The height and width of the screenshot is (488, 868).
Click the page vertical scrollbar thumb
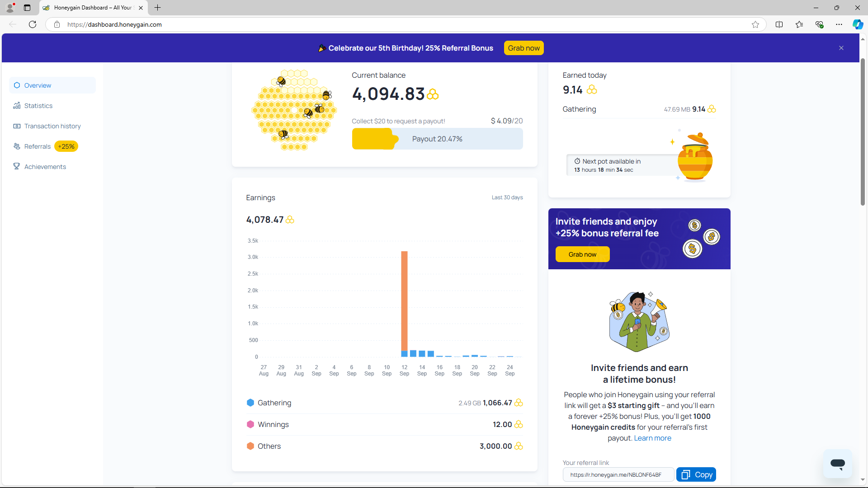863,131
